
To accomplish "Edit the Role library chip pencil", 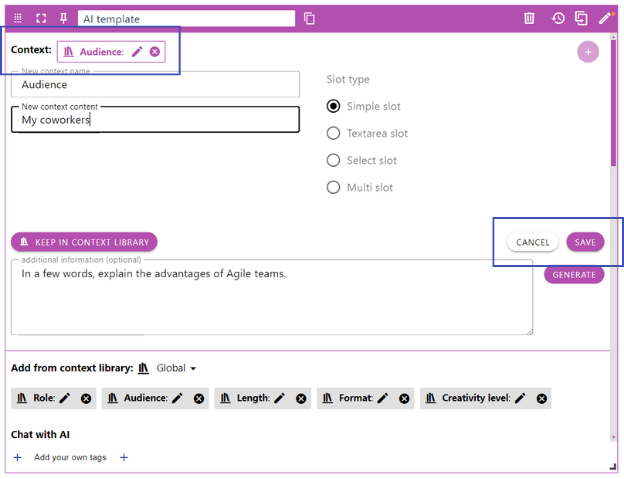I will [x=65, y=398].
